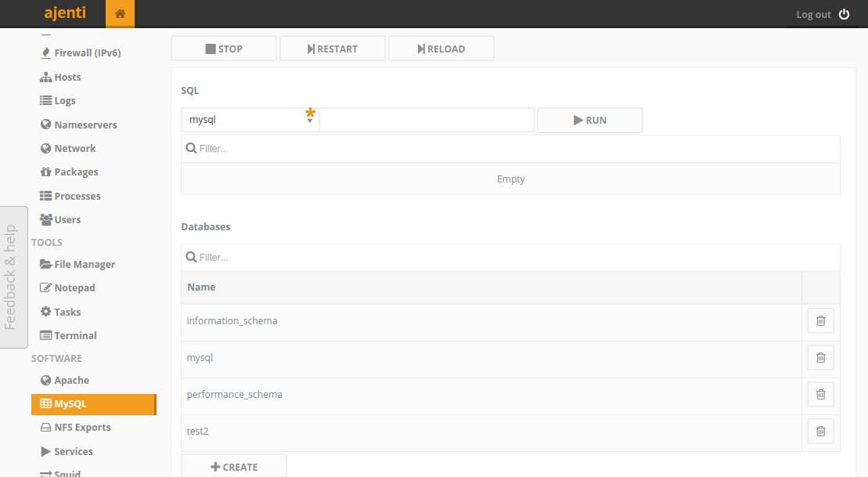The width and height of the screenshot is (868, 477).
Task: Click the ajenti logo
Action: pos(65,13)
